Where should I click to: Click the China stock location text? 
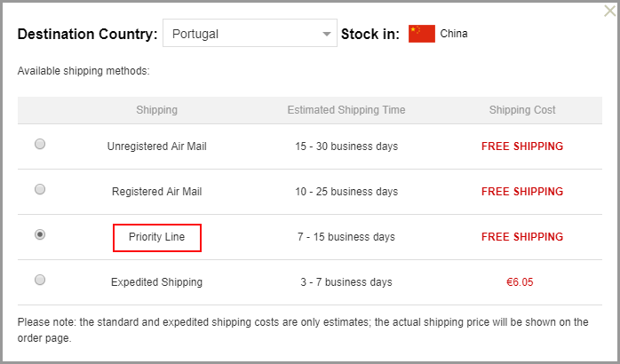click(x=454, y=34)
